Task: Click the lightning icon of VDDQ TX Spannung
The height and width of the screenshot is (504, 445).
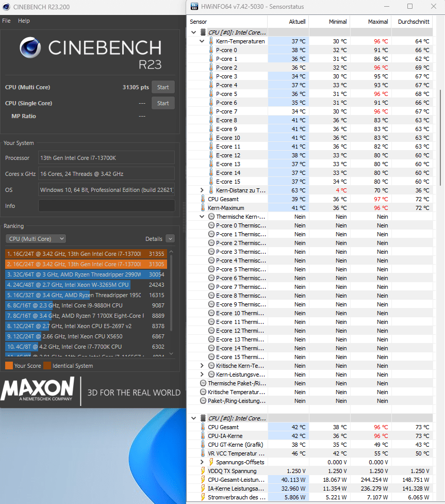Action: coord(203,471)
